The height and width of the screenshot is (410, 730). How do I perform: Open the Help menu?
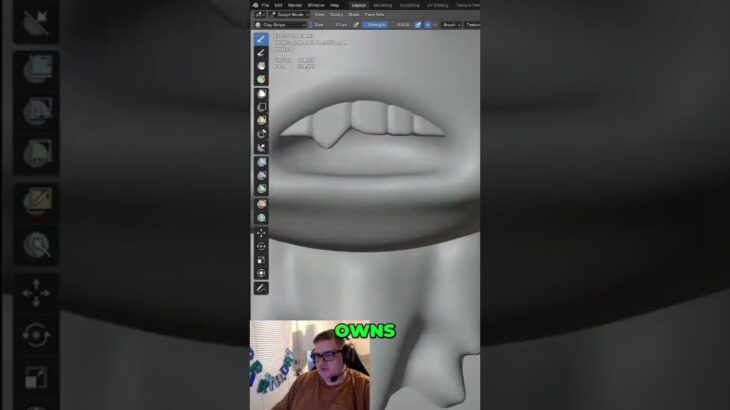click(335, 5)
